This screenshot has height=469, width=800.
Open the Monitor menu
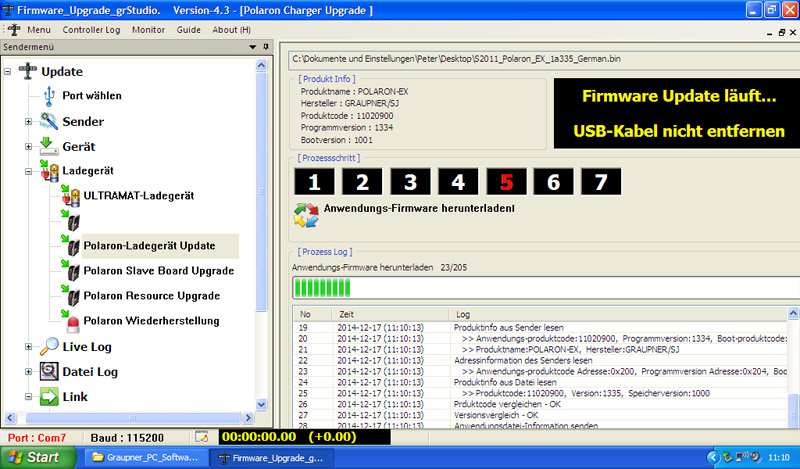[x=148, y=30]
